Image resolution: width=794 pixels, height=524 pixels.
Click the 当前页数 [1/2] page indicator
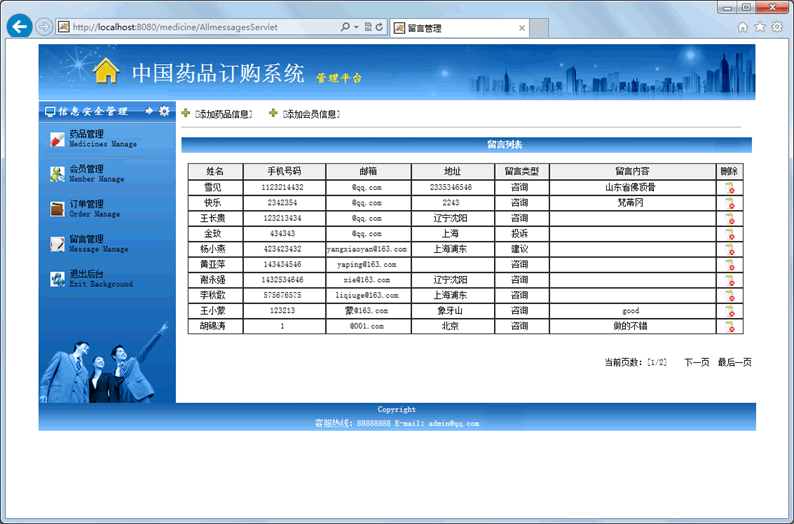pyautogui.click(x=636, y=362)
